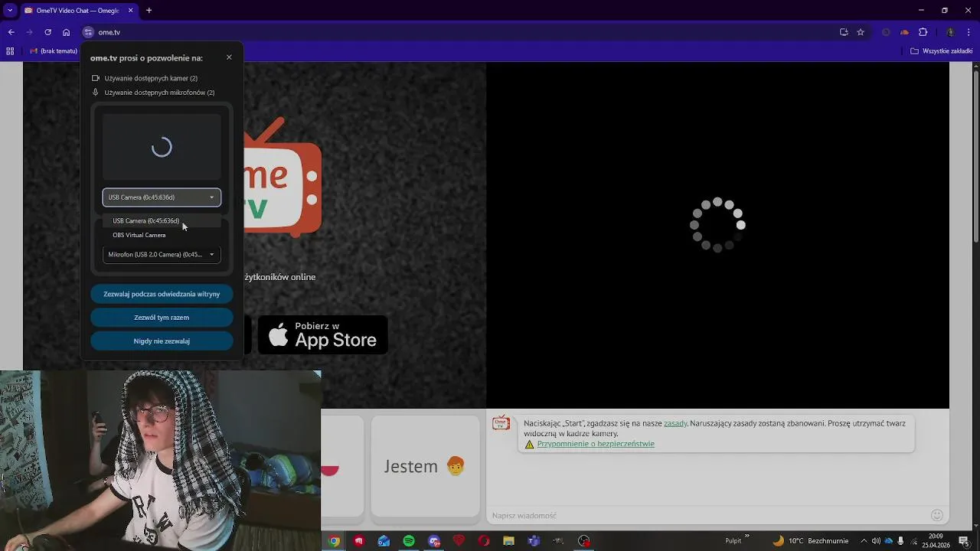Open the zasady rules link

click(675, 423)
